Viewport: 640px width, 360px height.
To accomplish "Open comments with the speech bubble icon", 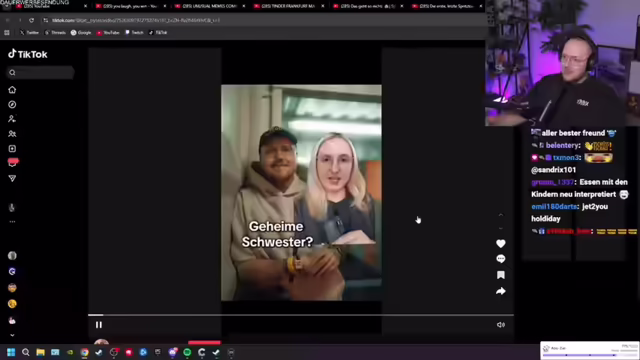I will (500, 259).
